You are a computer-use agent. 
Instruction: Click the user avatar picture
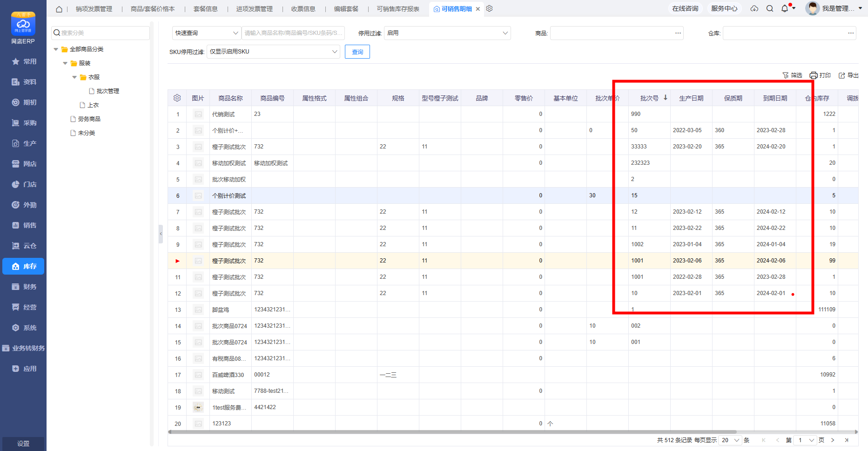(x=812, y=8)
